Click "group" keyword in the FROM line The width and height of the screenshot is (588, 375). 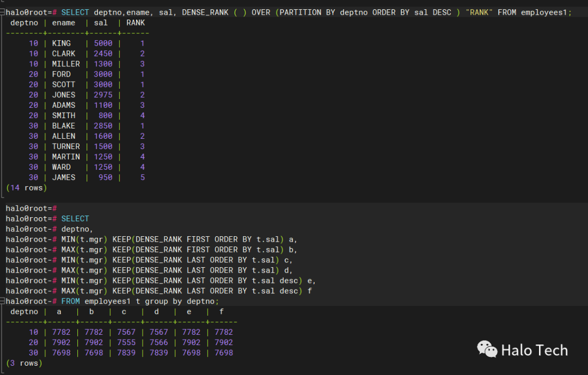click(x=156, y=302)
